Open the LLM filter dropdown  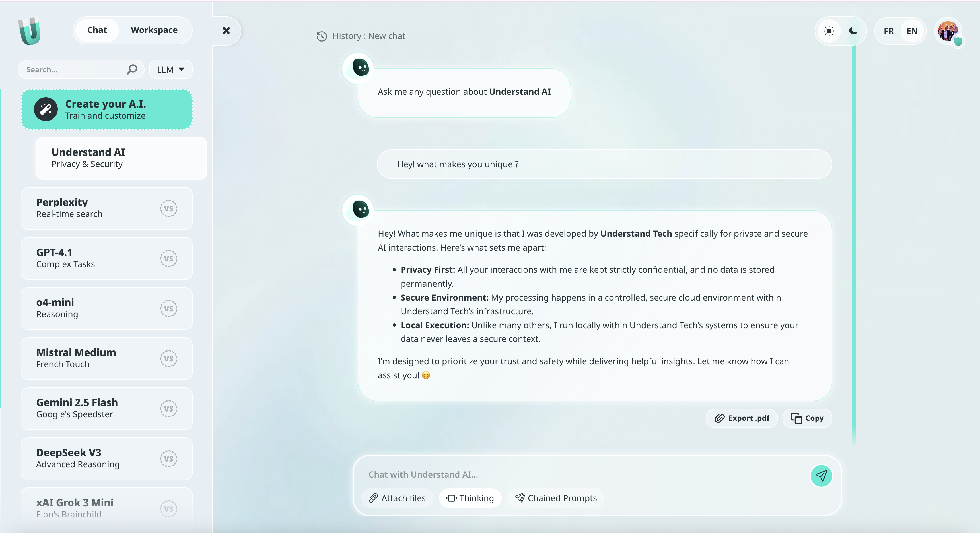point(171,69)
